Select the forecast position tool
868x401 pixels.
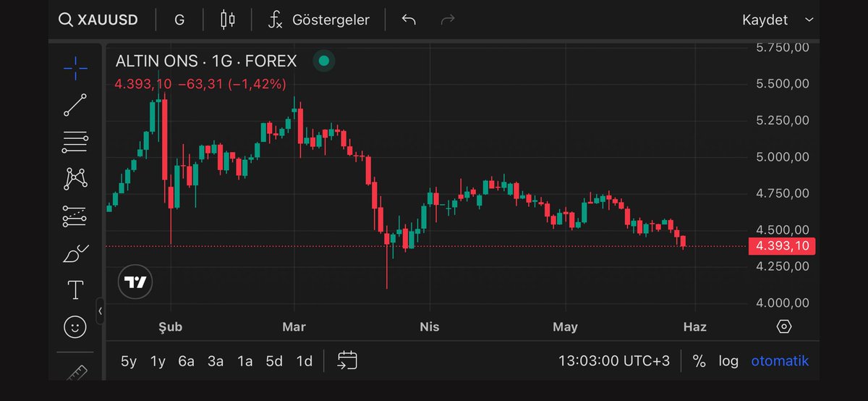tap(75, 215)
